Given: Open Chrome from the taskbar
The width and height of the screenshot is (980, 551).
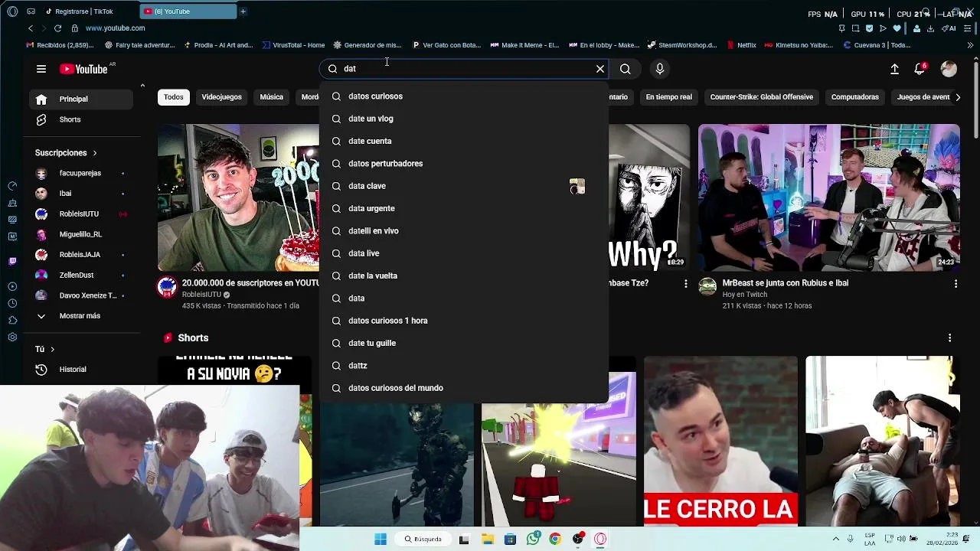Looking at the screenshot, I should (x=555, y=540).
